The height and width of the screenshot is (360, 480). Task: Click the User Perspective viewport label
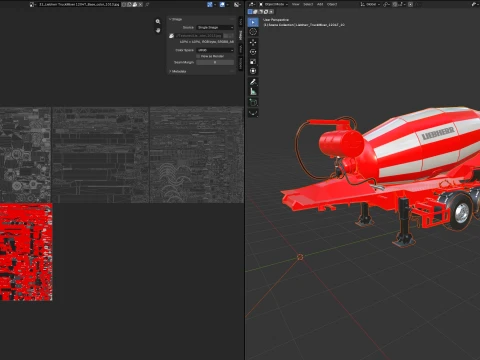tap(276, 20)
